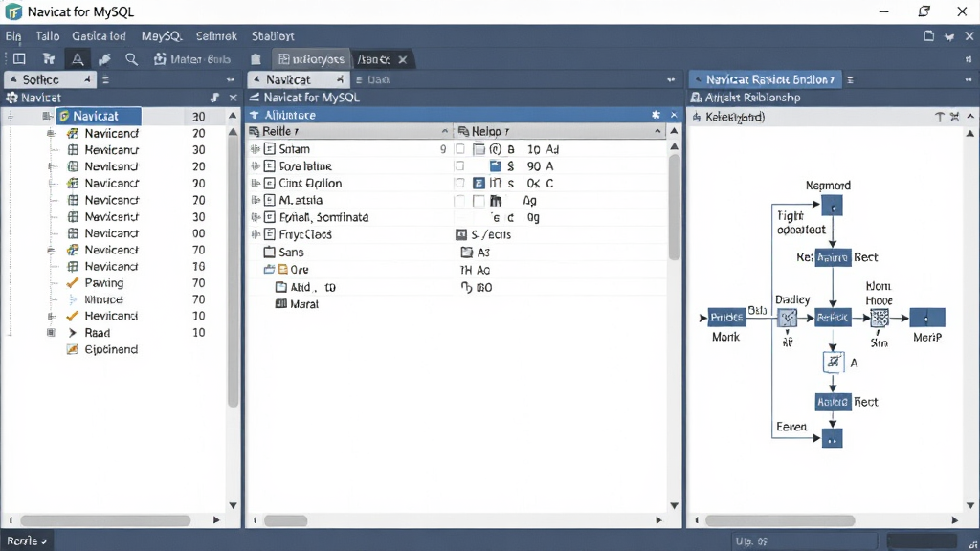Click the clipboard icon in the toolbar
980x551 pixels.
(x=256, y=59)
